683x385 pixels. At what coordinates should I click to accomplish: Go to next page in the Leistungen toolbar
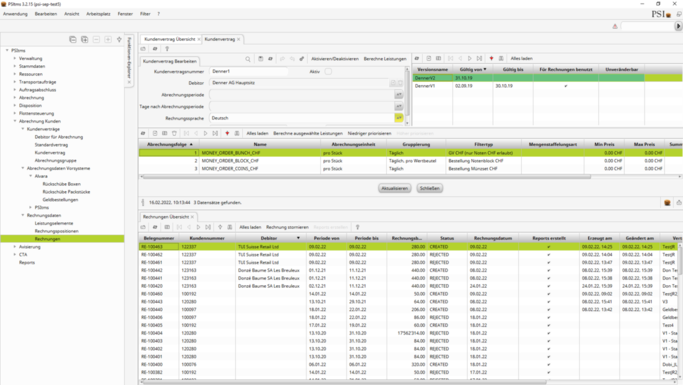(x=205, y=133)
